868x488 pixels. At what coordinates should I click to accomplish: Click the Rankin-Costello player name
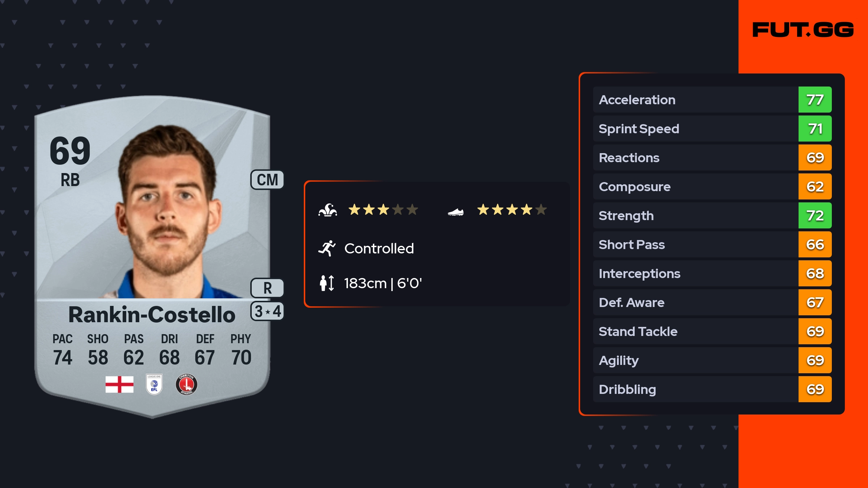[152, 314]
